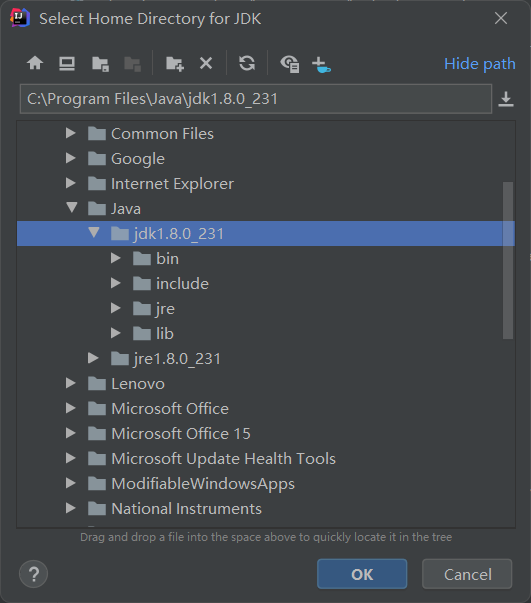Image resolution: width=531 pixels, height=603 pixels.
Task: Create a New Folder via toolbar icon
Action: (x=175, y=63)
